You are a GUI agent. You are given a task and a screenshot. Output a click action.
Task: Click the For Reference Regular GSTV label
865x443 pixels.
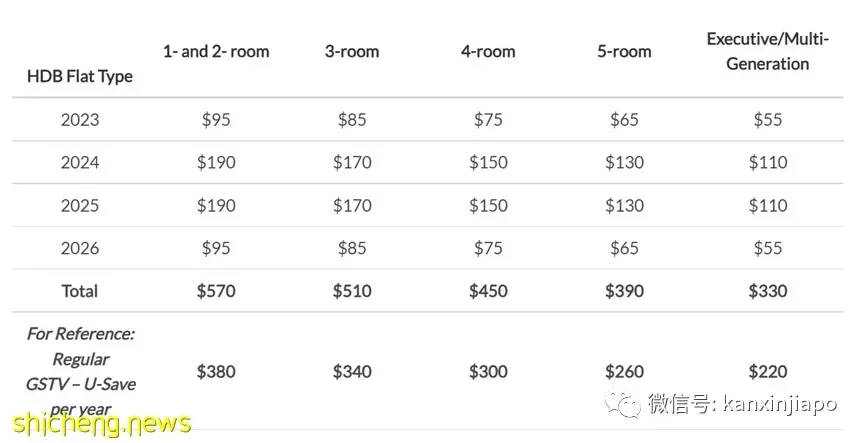tap(81, 372)
